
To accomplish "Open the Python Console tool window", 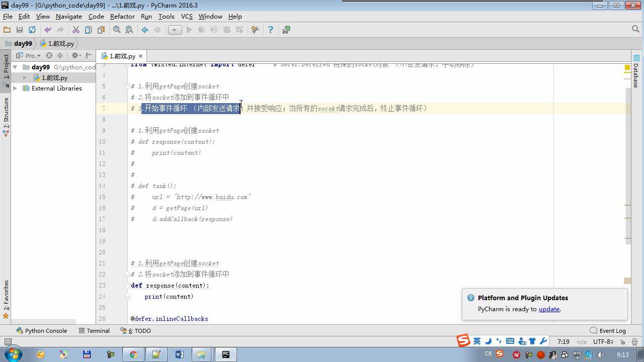I will point(42,331).
